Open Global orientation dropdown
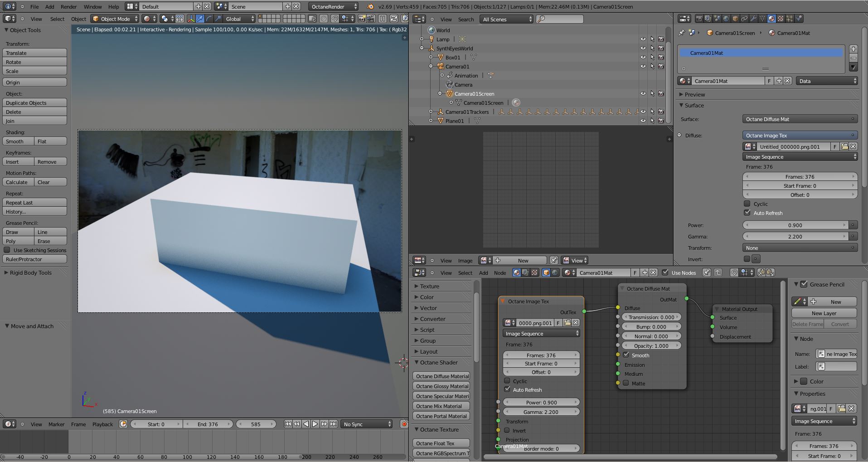Screen dimensions: 868x462 tap(239, 19)
